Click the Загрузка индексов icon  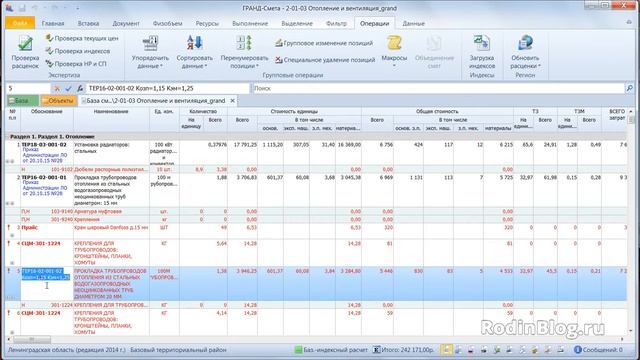(x=482, y=43)
